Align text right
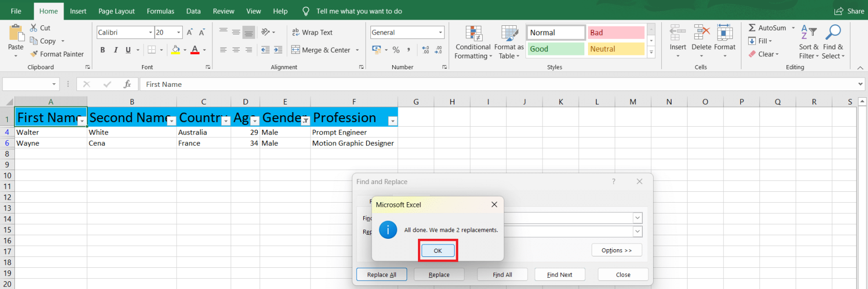The width and height of the screenshot is (868, 289). tap(249, 50)
